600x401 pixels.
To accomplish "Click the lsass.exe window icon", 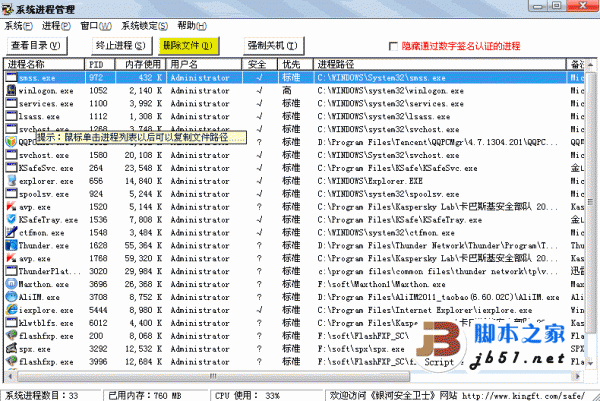I will (11, 116).
